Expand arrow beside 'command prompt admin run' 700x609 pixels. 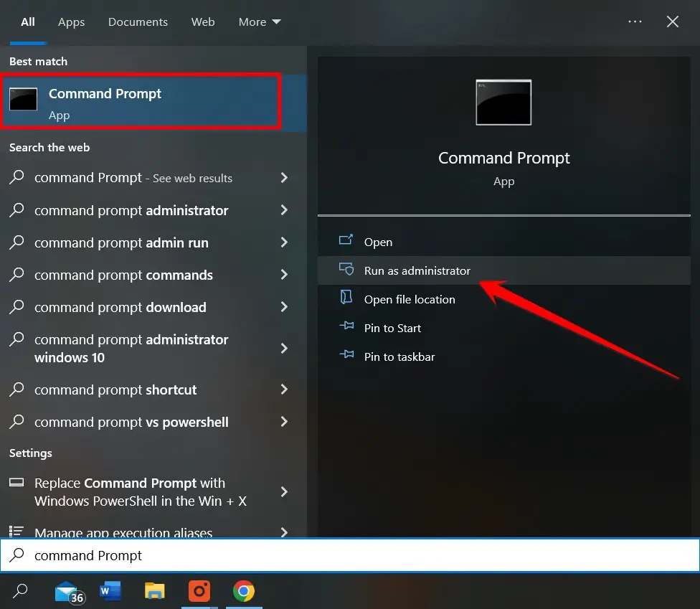click(x=284, y=242)
